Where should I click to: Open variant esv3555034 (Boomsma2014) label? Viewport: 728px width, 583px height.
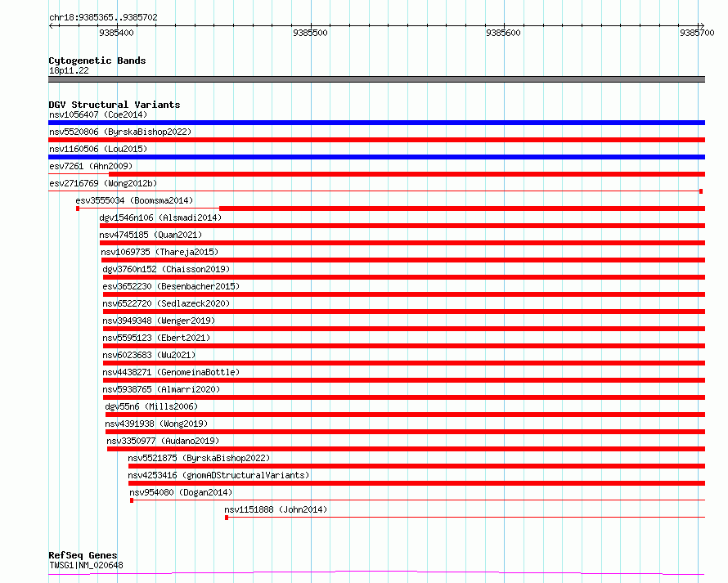point(134,200)
